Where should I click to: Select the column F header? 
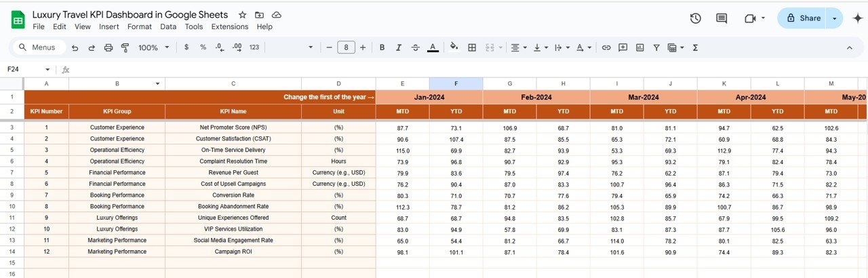(x=456, y=83)
